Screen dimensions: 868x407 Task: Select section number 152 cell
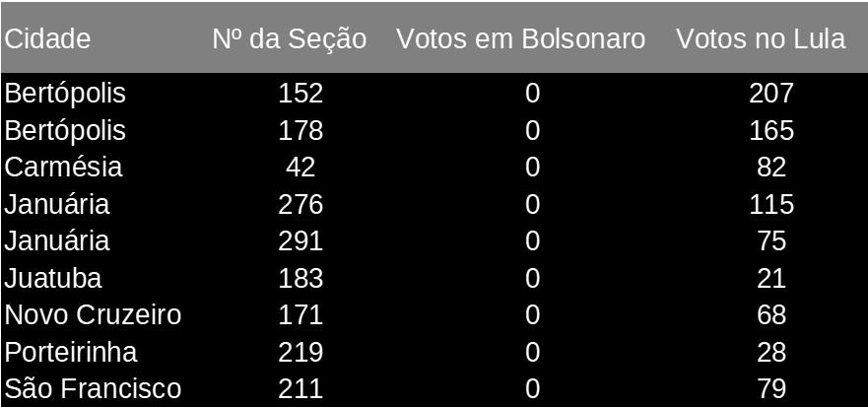click(x=300, y=94)
